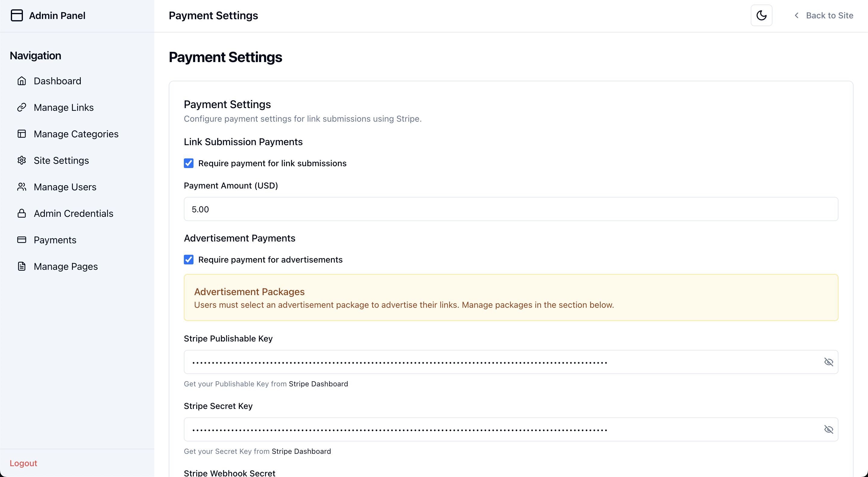868x477 pixels.
Task: Uncheck Require payment for advertisements
Action: click(189, 260)
